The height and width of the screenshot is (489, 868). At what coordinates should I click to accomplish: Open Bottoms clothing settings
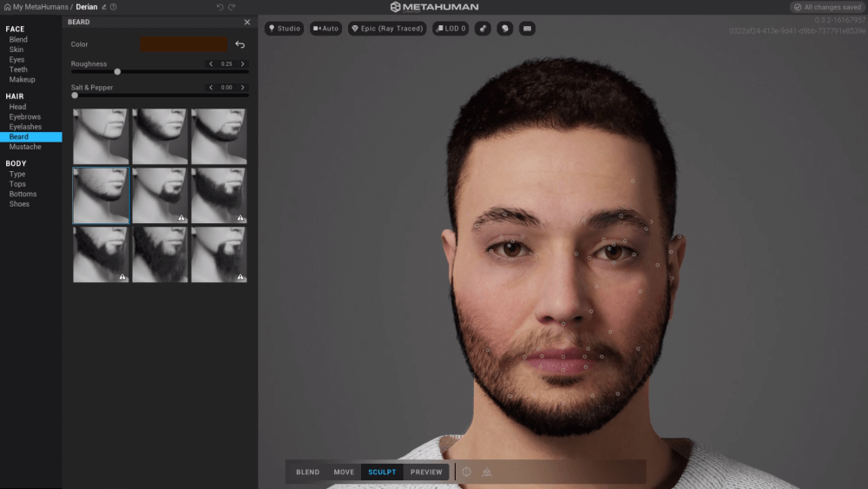23,194
